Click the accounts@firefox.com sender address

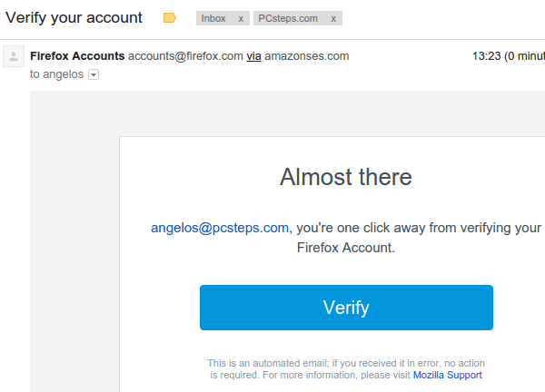[x=185, y=56]
